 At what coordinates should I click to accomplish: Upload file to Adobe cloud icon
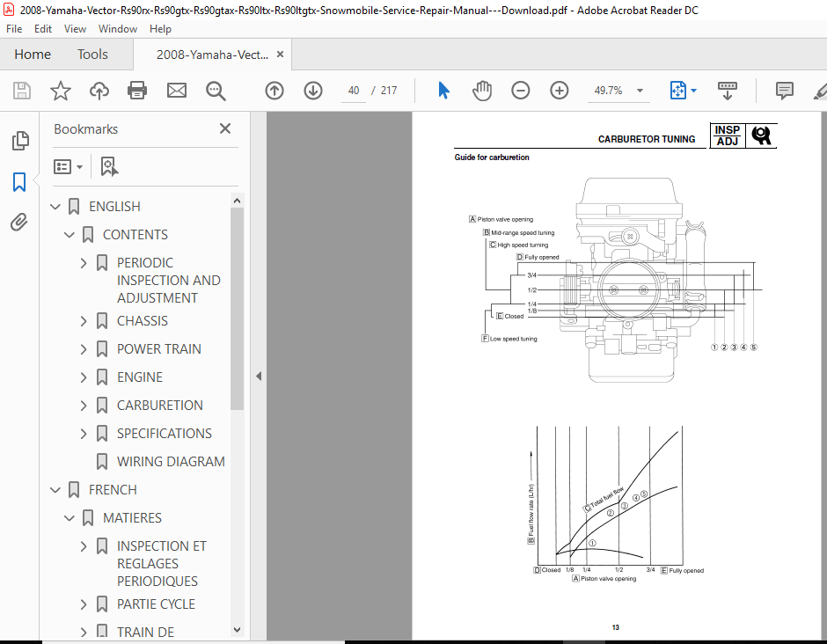click(99, 91)
